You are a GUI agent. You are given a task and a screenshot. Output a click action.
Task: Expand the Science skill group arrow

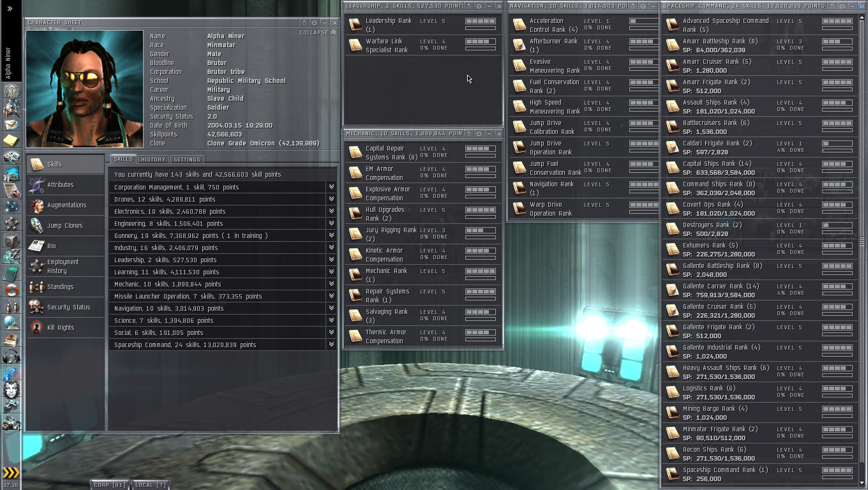331,320
